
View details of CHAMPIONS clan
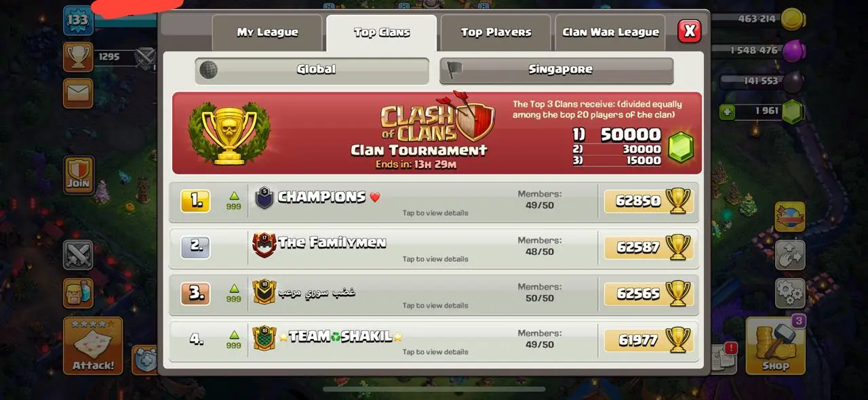434,202
